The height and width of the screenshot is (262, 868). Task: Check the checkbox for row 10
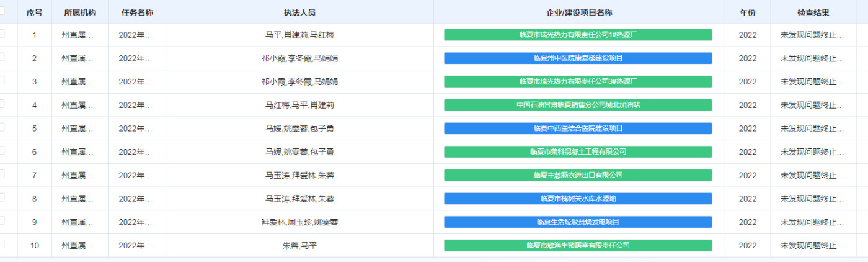click(x=2, y=244)
